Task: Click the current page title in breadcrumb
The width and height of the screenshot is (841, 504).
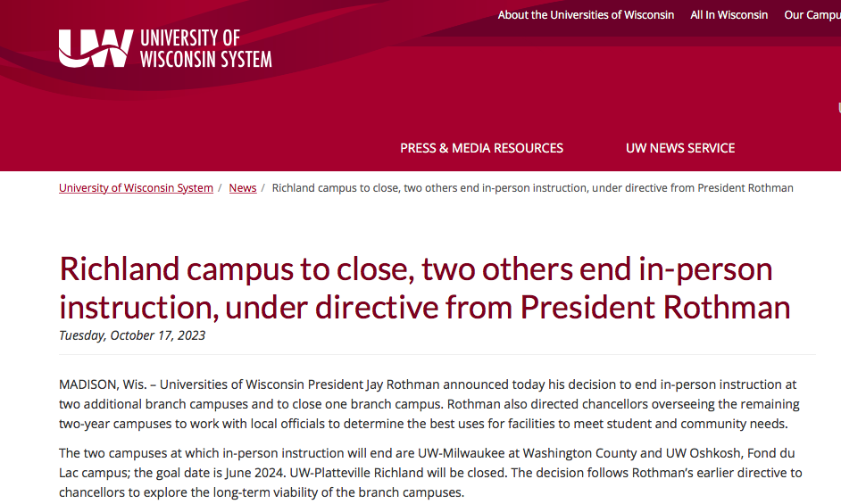Action: tap(533, 188)
